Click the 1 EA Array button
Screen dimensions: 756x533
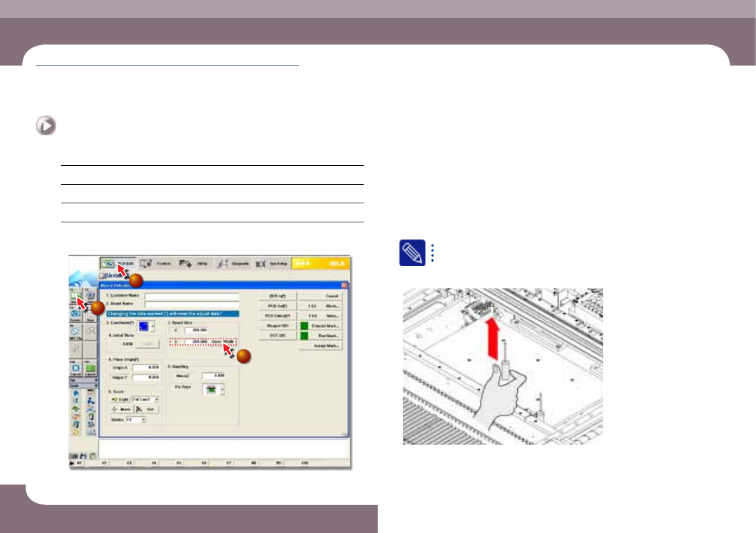(x=321, y=316)
